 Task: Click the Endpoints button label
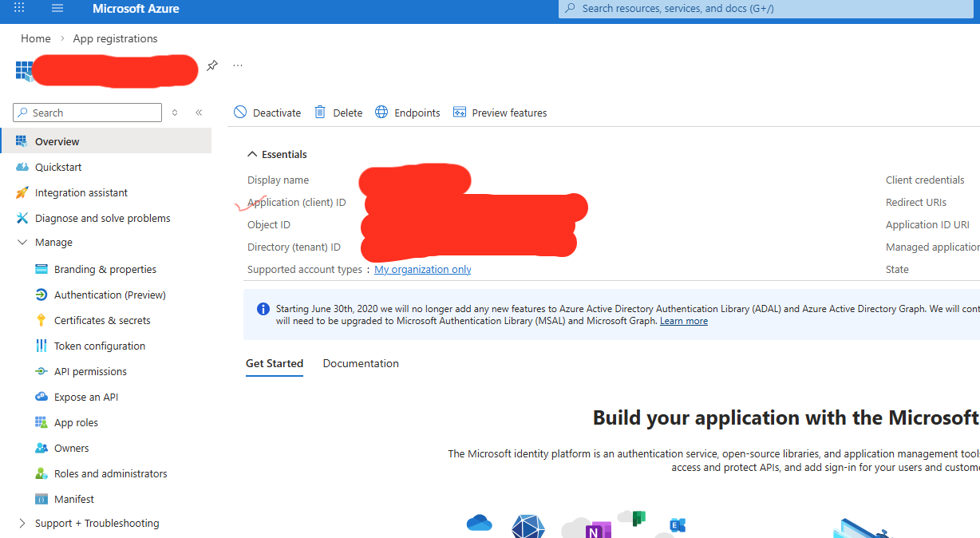point(417,113)
